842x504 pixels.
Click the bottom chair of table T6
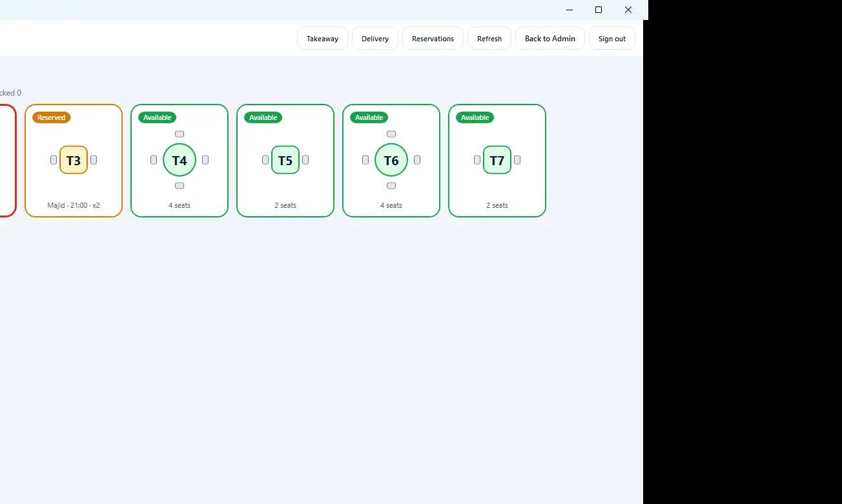pos(391,186)
